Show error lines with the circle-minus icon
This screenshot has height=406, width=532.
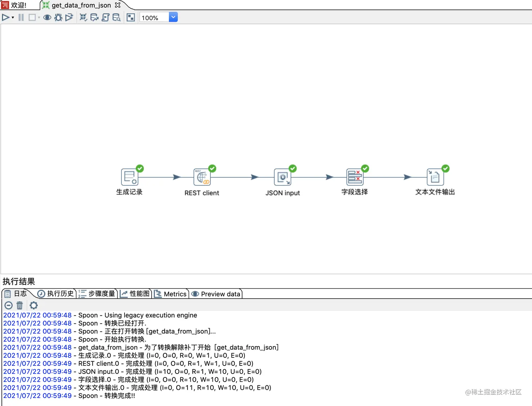point(8,305)
